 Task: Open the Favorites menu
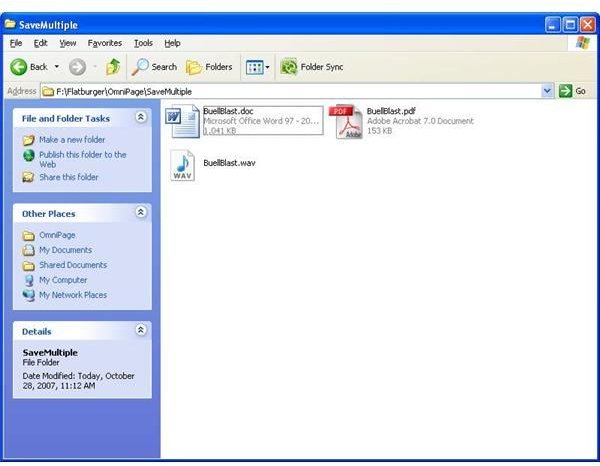(x=105, y=43)
